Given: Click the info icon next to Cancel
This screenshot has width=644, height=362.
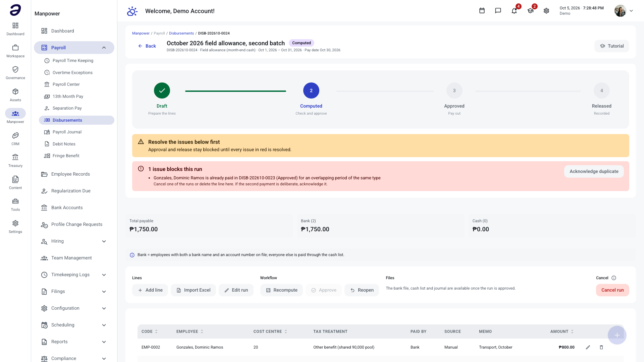Looking at the screenshot, I should [614, 278].
